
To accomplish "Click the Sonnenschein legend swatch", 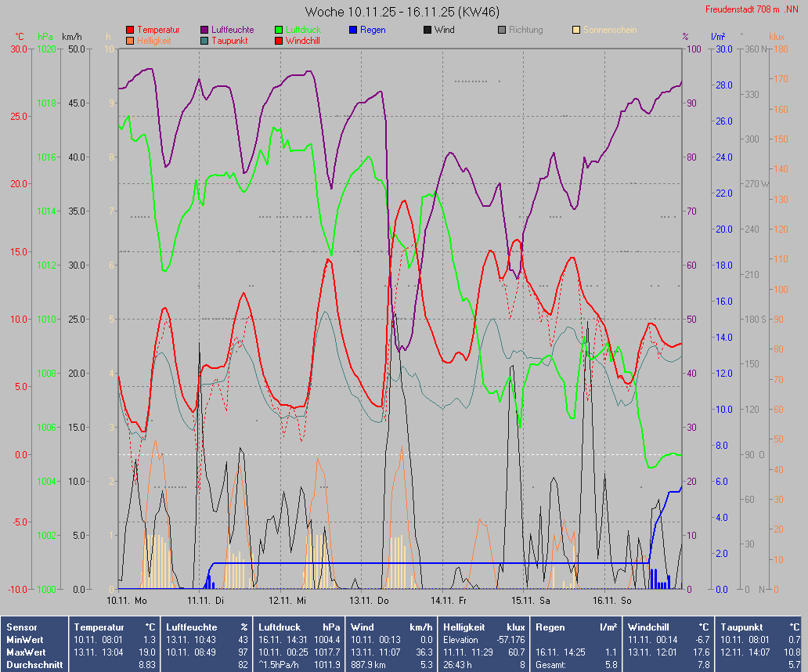I will [576, 30].
